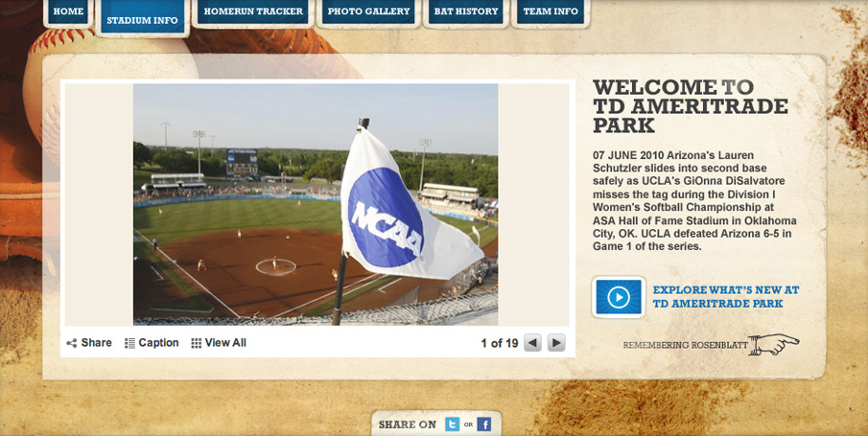Open the Photo Gallery tab
This screenshot has width=868, height=436.
tap(368, 12)
